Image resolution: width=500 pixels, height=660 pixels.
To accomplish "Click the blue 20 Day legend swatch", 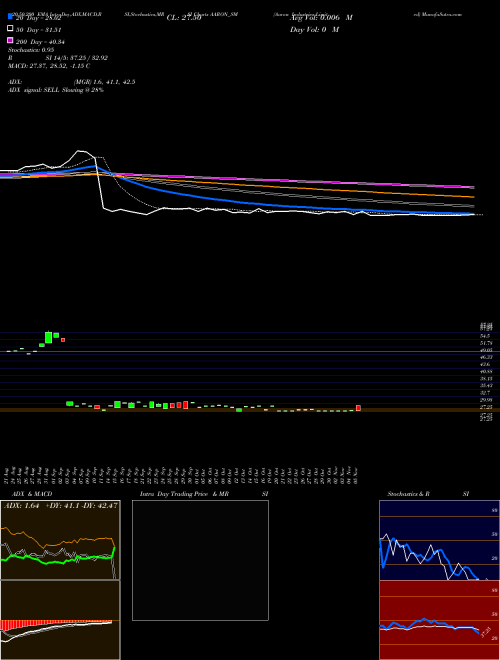I will tap(10, 16).
